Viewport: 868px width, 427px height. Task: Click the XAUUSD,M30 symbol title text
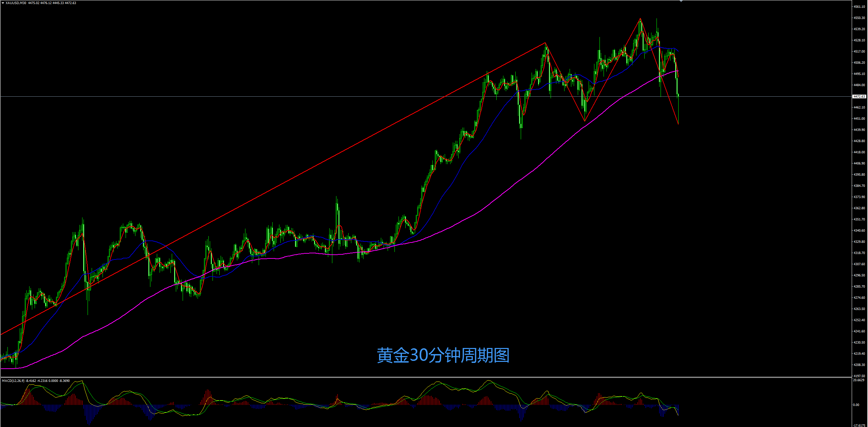(x=16, y=3)
